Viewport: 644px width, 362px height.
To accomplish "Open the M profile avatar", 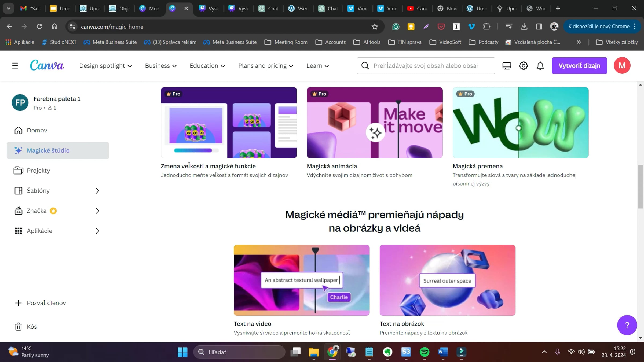I will (622, 65).
